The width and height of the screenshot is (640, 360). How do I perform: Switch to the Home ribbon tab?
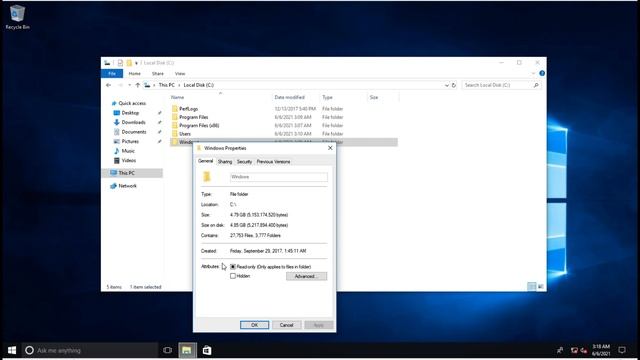point(135,73)
